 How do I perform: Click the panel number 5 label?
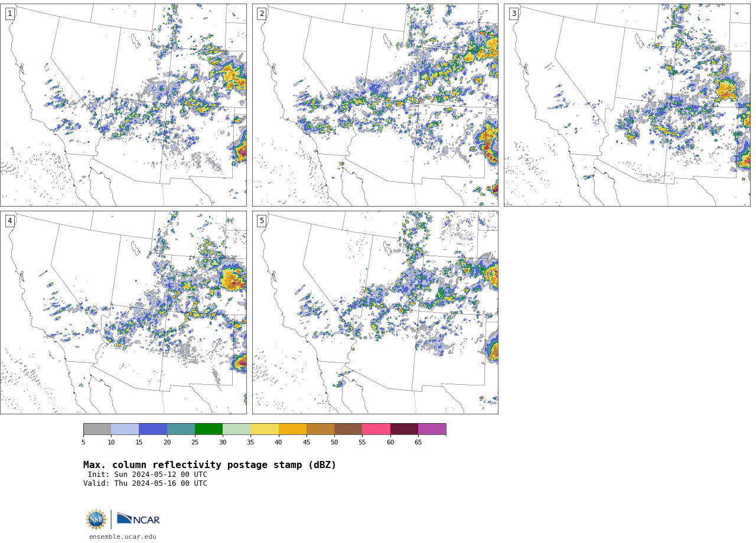pyautogui.click(x=262, y=221)
